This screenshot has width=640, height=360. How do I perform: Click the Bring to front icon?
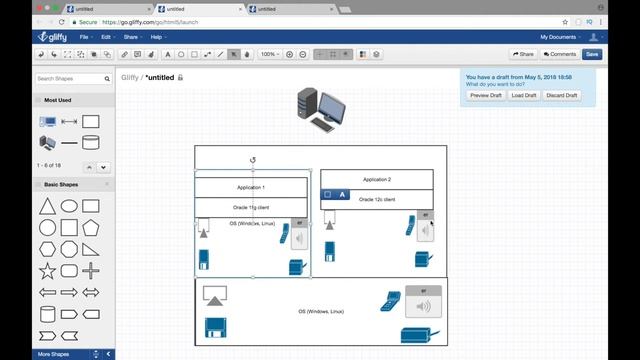94,54
